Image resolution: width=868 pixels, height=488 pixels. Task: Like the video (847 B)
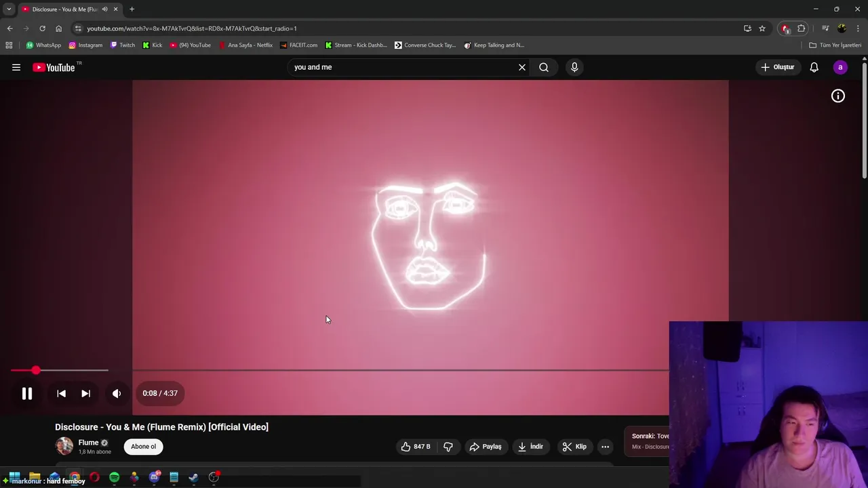pyautogui.click(x=415, y=447)
